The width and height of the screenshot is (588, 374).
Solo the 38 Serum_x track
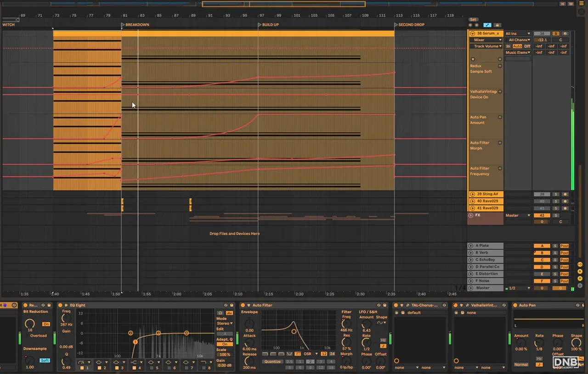click(x=556, y=34)
